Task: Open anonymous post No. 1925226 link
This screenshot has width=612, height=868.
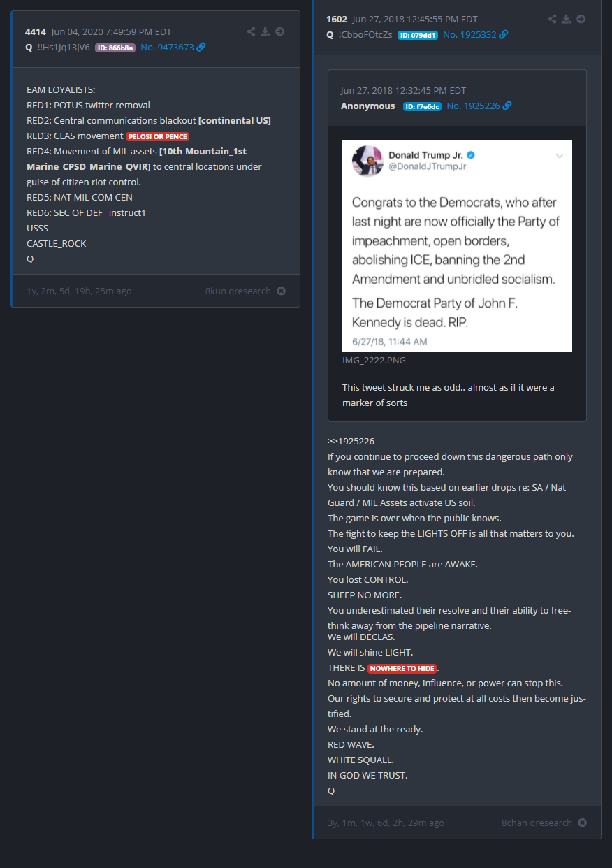Action: [473, 106]
